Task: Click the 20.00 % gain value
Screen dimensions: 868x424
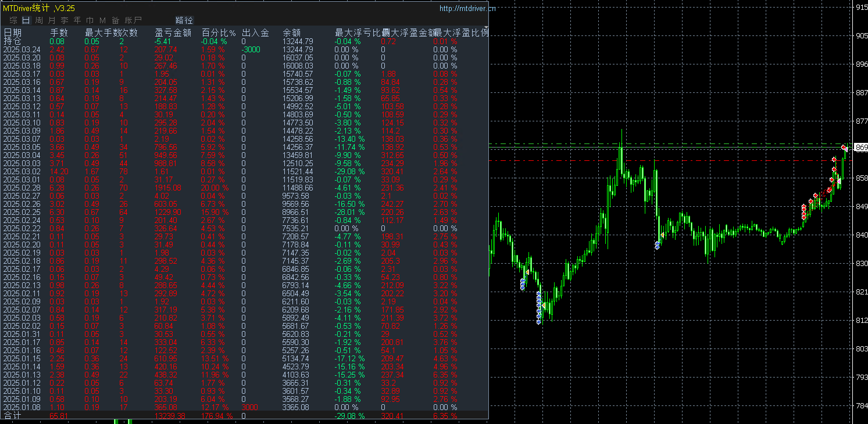Action: pos(215,188)
